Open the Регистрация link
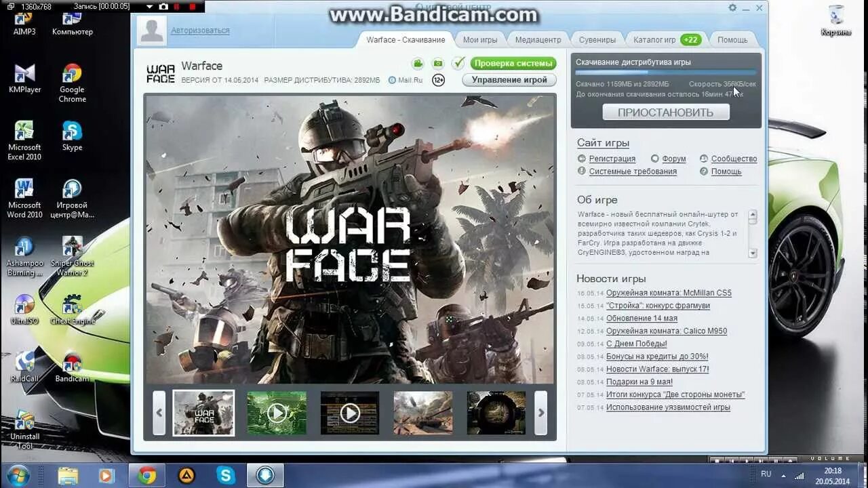868x488 pixels. [612, 159]
